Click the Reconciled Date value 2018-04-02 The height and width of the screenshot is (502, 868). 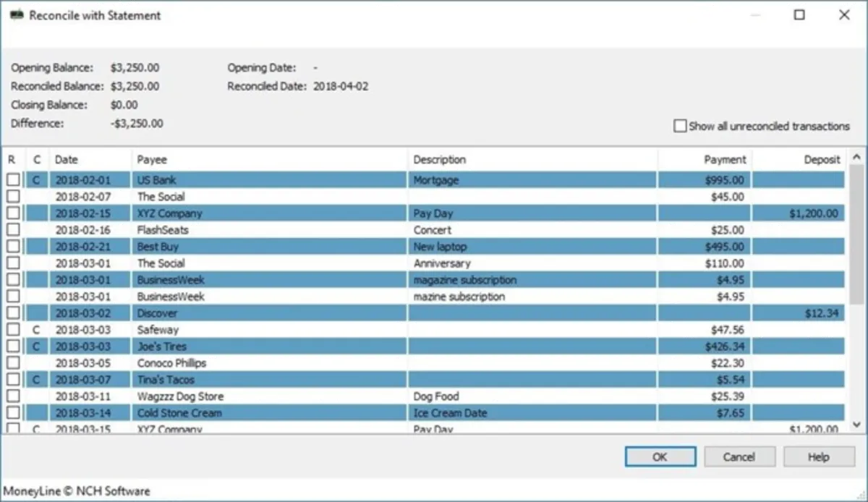pos(341,86)
